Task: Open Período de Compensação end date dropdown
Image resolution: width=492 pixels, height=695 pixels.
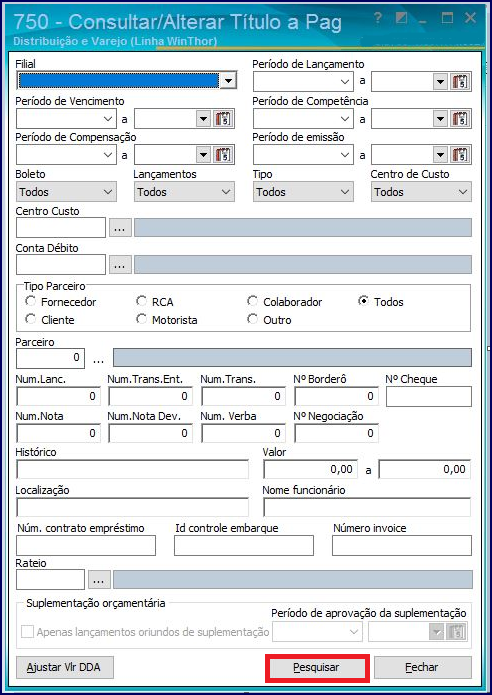Action: [203, 155]
